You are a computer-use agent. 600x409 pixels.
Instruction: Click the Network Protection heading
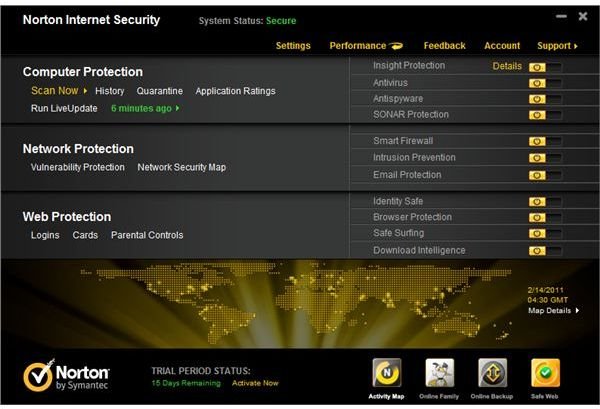coord(78,149)
